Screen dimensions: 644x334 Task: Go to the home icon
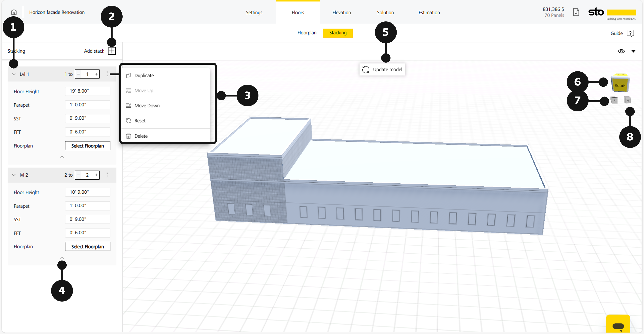point(14,12)
